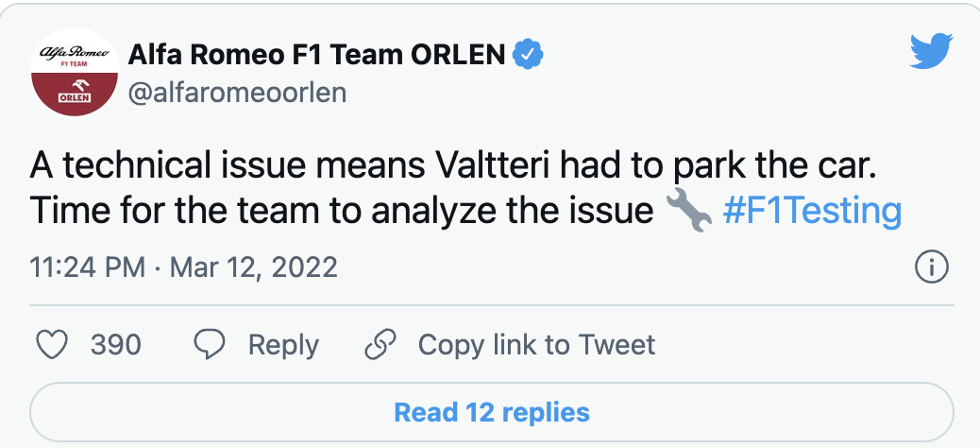Click the reply speech bubble icon
The image size is (980, 448).
coord(209,344)
